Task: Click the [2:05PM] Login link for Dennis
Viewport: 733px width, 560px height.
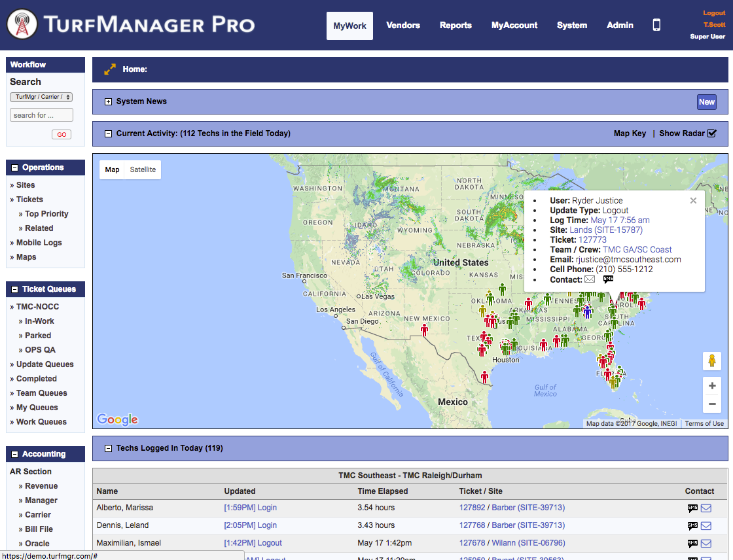Action: coord(250,525)
